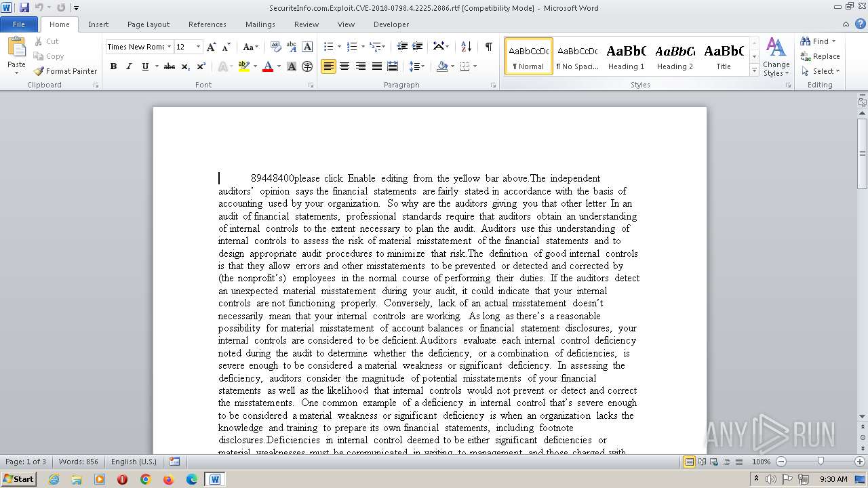Switch to the Page Layout tab

149,24
